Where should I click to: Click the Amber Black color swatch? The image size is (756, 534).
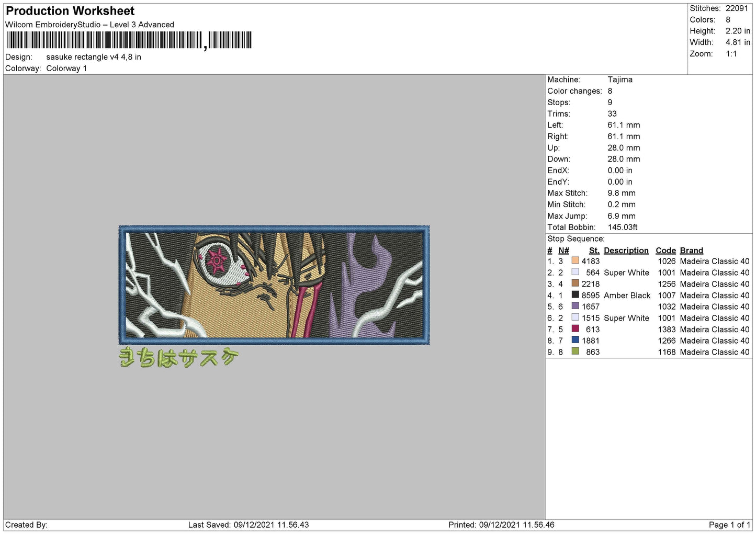point(575,295)
